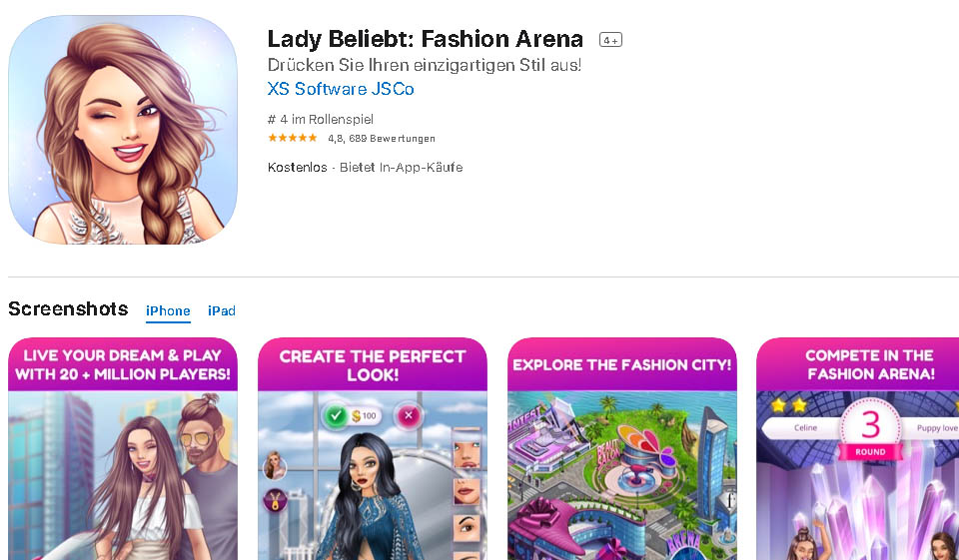Click the green checkmark in the second screenshot
Viewport: 959px width, 560px height.
coord(335,414)
